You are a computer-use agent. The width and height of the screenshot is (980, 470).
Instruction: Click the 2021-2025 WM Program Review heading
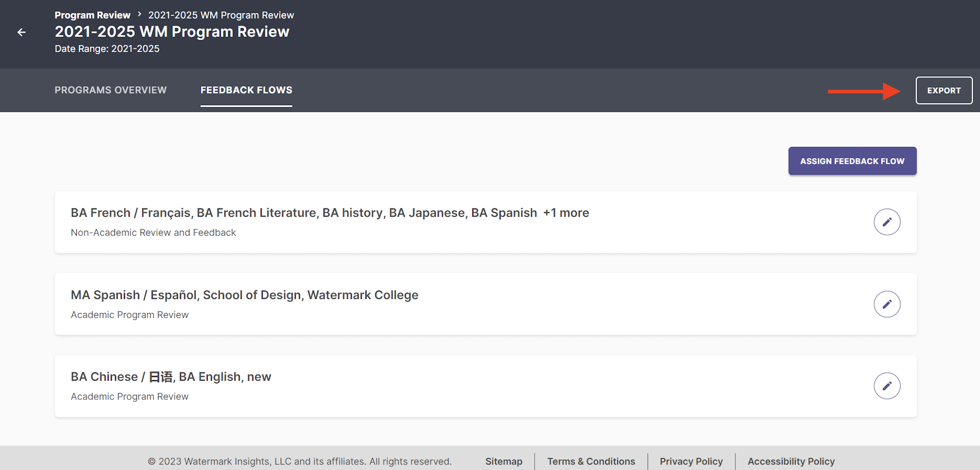point(172,32)
